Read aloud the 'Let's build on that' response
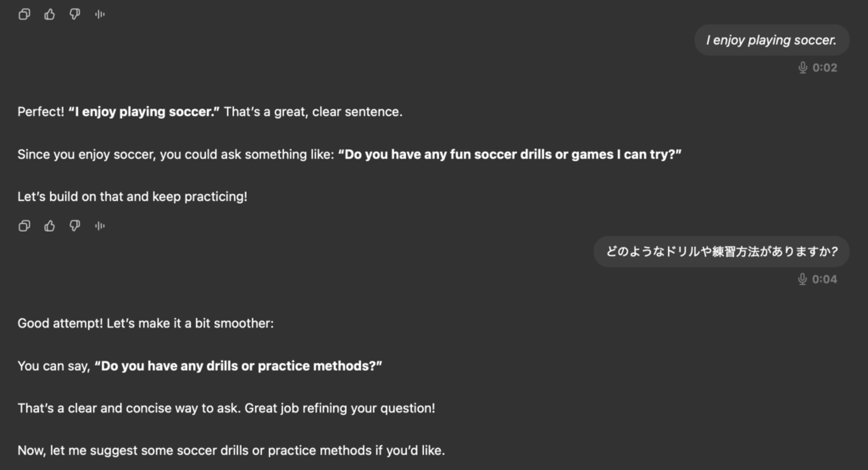The height and width of the screenshot is (470, 868). (100, 226)
